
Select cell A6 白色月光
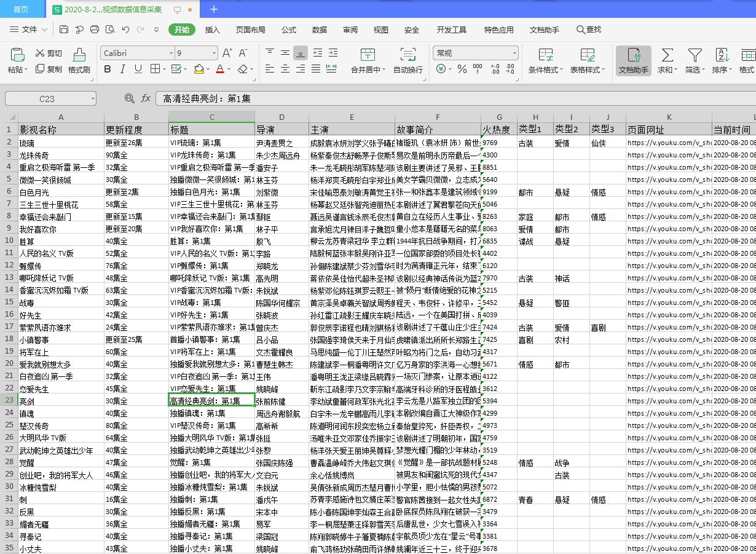point(61,191)
